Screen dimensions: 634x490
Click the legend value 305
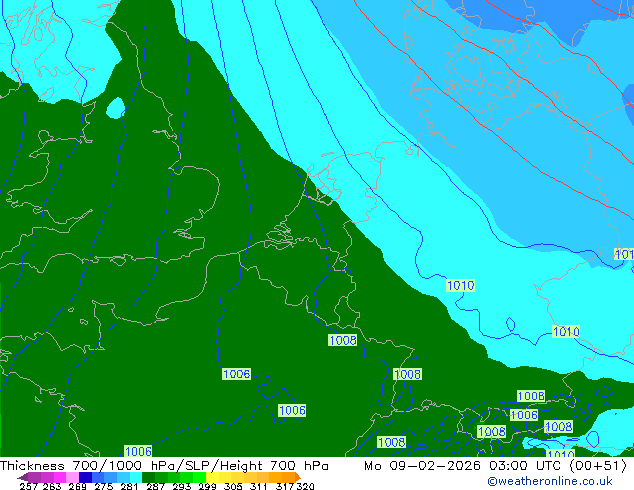[233, 486]
